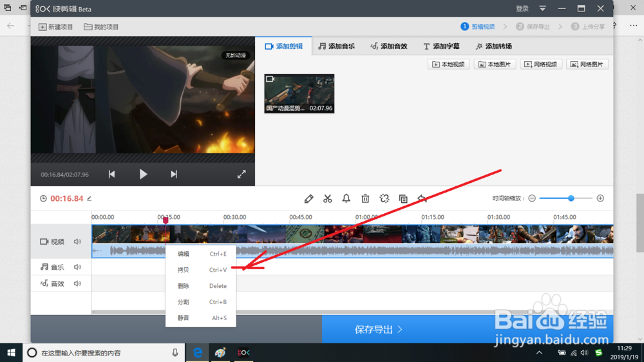Click the timeline horizontal scrollbar
Viewport: 644px width, 362px height.
(352, 312)
